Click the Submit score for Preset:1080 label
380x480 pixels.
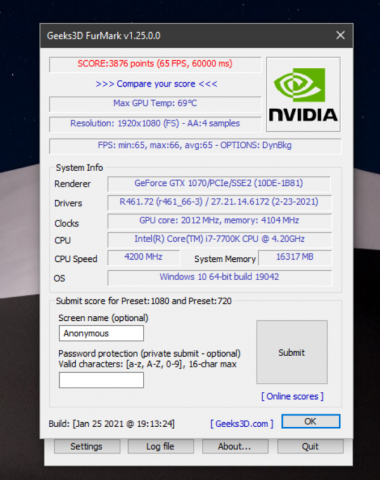[x=144, y=301]
